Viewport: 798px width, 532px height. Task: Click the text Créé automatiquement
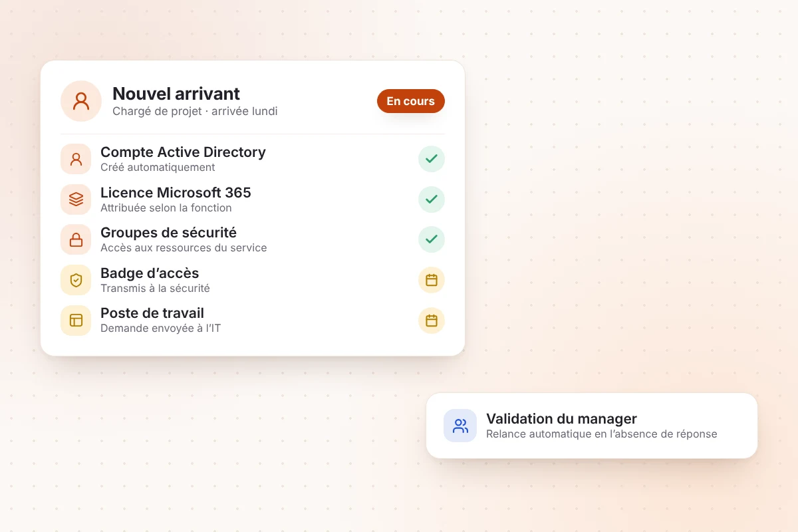click(x=158, y=168)
